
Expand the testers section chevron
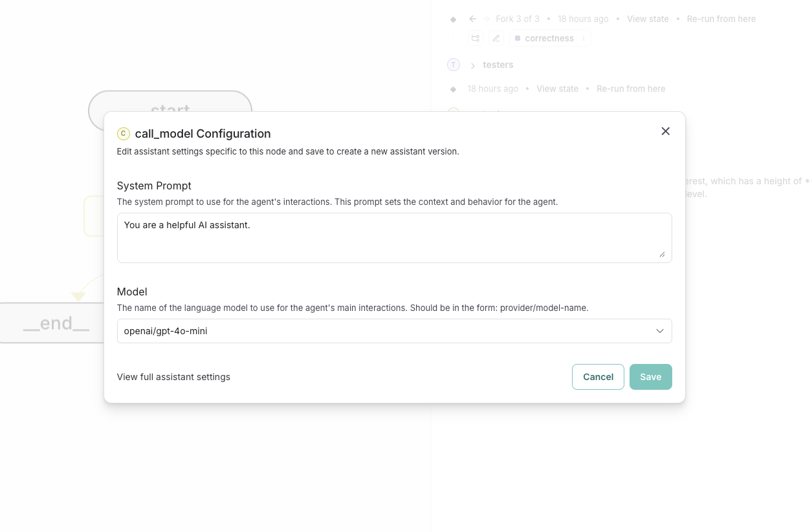473,65
